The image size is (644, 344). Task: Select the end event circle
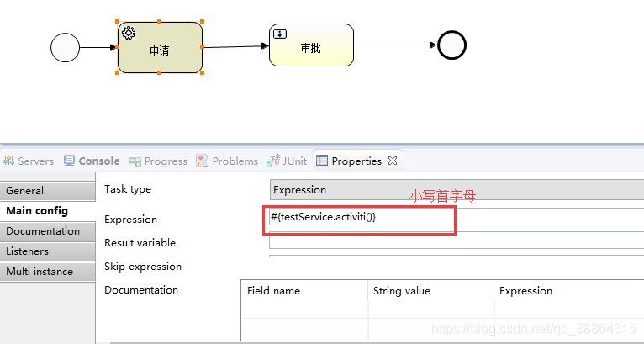pos(451,45)
